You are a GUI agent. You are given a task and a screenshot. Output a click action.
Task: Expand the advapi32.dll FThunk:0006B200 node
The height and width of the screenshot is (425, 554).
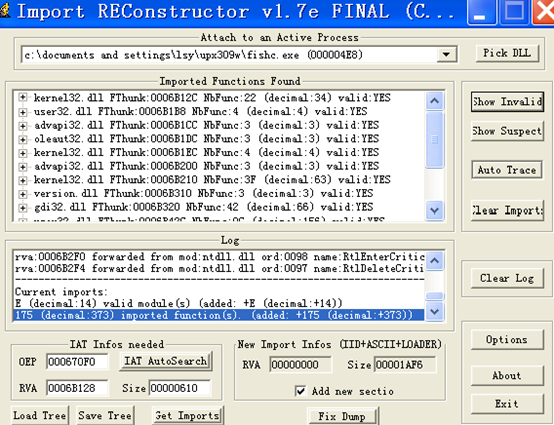tap(23, 166)
